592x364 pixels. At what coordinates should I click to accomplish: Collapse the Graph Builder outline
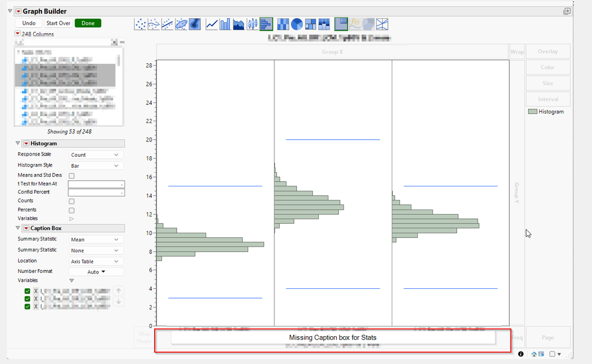point(10,11)
